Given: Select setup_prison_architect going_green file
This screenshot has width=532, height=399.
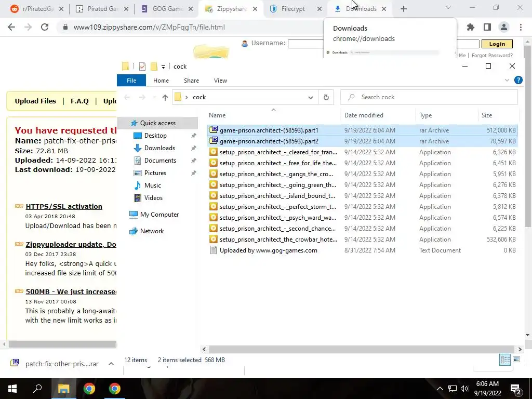Looking at the screenshot, I should click(x=362, y=184).
